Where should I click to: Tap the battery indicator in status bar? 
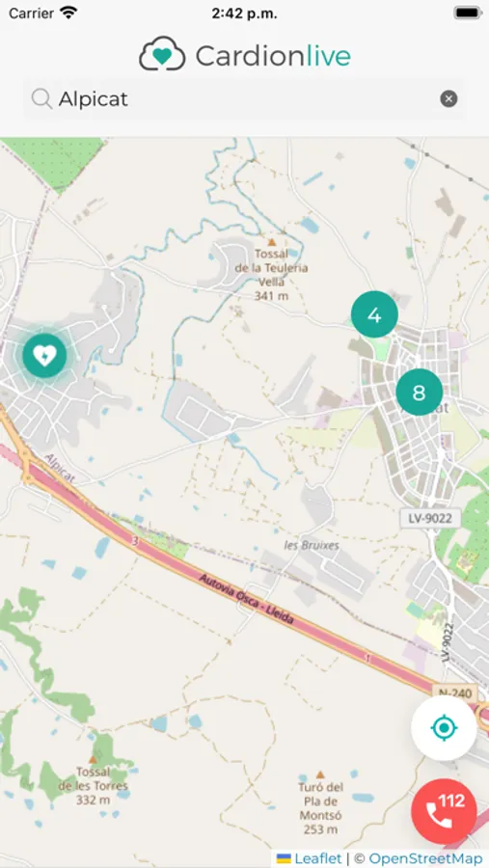pyautogui.click(x=468, y=13)
